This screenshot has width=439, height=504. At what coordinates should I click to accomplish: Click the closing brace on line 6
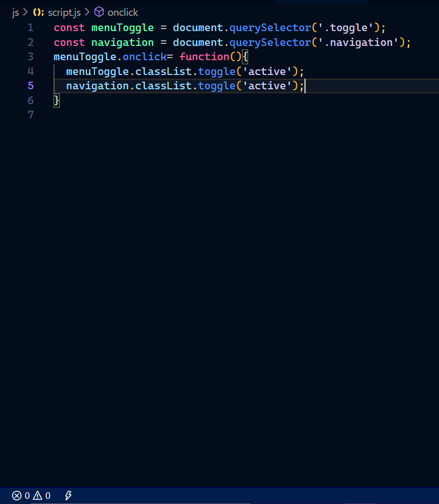tap(57, 100)
